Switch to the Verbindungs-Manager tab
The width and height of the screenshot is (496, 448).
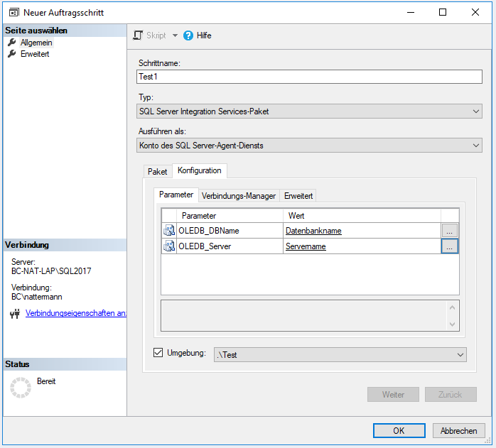(x=238, y=195)
